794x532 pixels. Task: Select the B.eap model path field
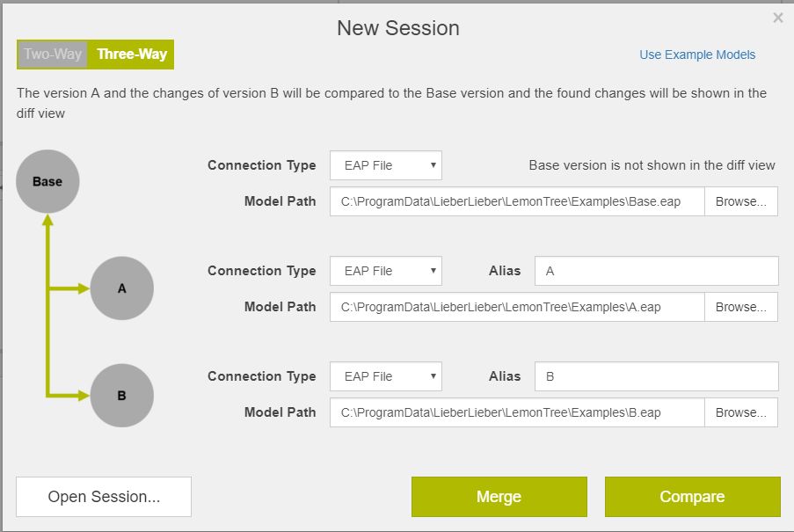pyautogui.click(x=519, y=412)
